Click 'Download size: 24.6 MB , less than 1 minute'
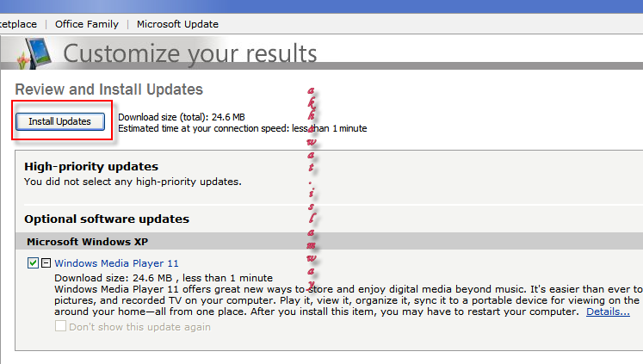Viewport: 643px width, 364px height. pos(164,278)
